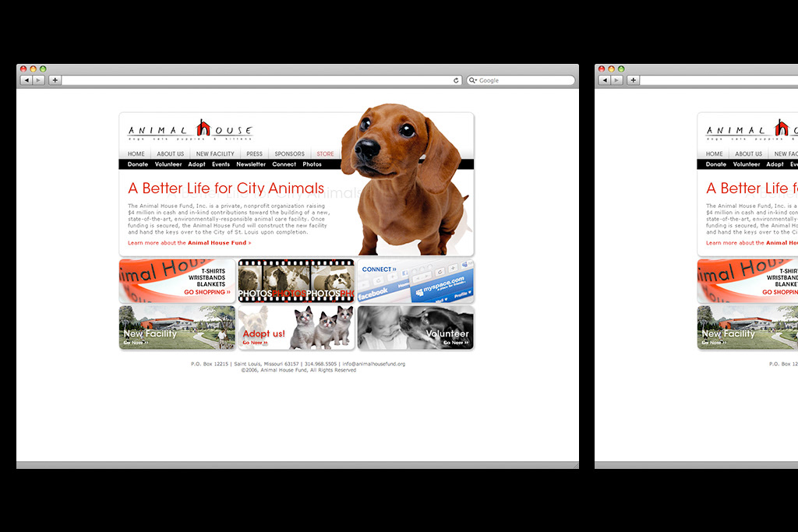Click Adopt in the black submenu, left window

coord(196,164)
